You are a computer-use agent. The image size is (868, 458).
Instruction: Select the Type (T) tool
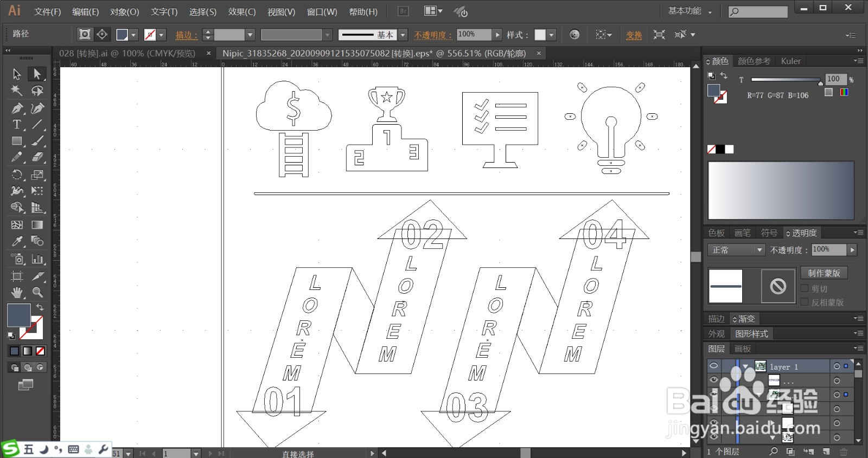(17, 124)
